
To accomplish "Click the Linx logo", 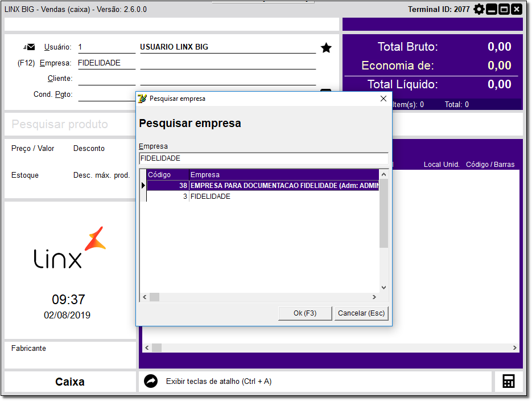I will click(69, 248).
